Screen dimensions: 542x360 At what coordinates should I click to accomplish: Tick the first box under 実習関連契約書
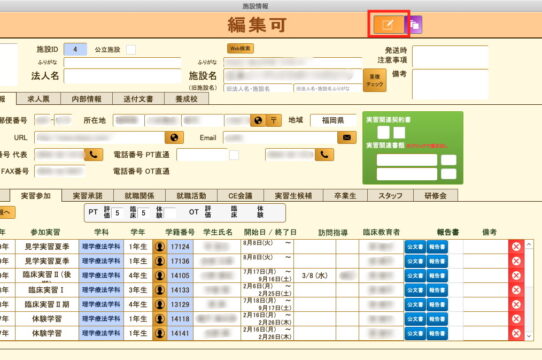[383, 133]
